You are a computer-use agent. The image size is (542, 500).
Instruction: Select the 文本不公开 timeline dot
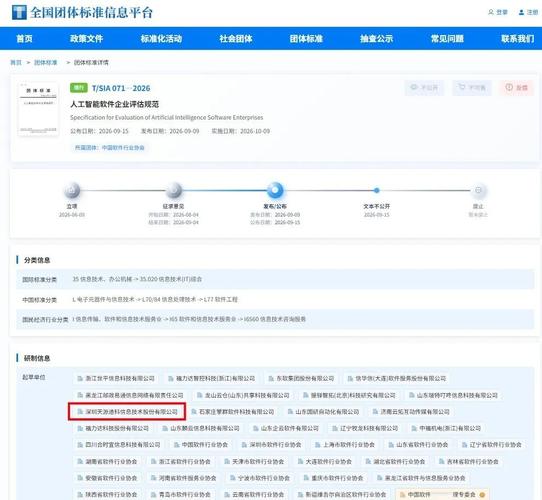click(377, 190)
